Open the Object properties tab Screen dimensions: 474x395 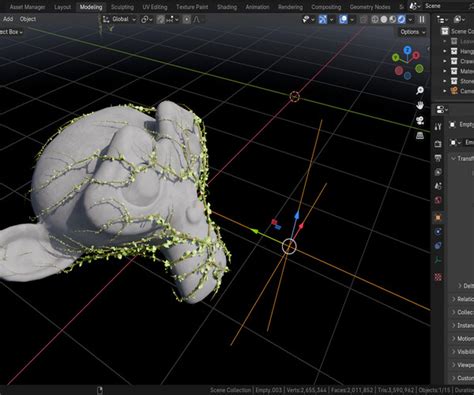coord(438,217)
